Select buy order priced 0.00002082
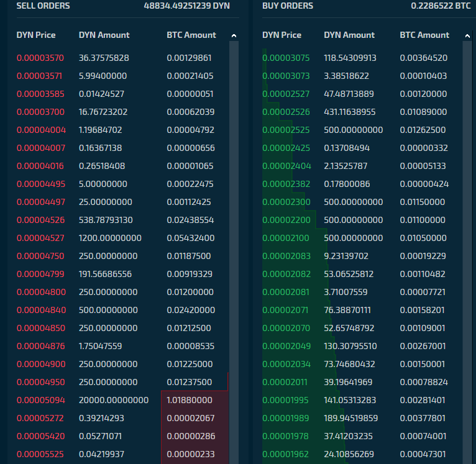 click(x=362, y=274)
